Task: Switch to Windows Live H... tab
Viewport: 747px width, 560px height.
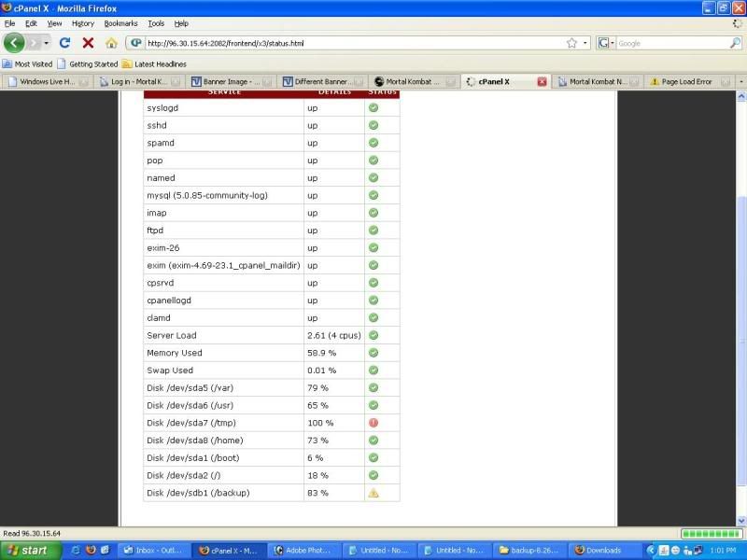Action: coord(48,82)
